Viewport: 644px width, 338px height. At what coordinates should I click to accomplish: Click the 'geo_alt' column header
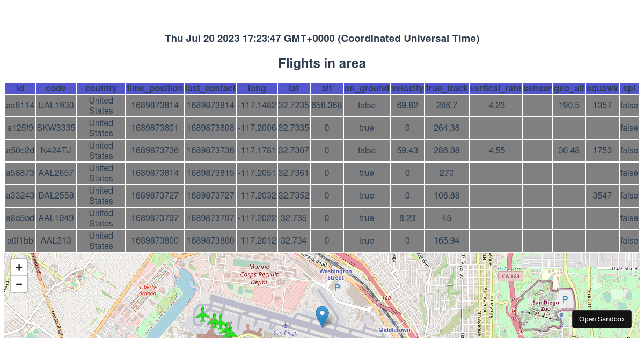(569, 88)
